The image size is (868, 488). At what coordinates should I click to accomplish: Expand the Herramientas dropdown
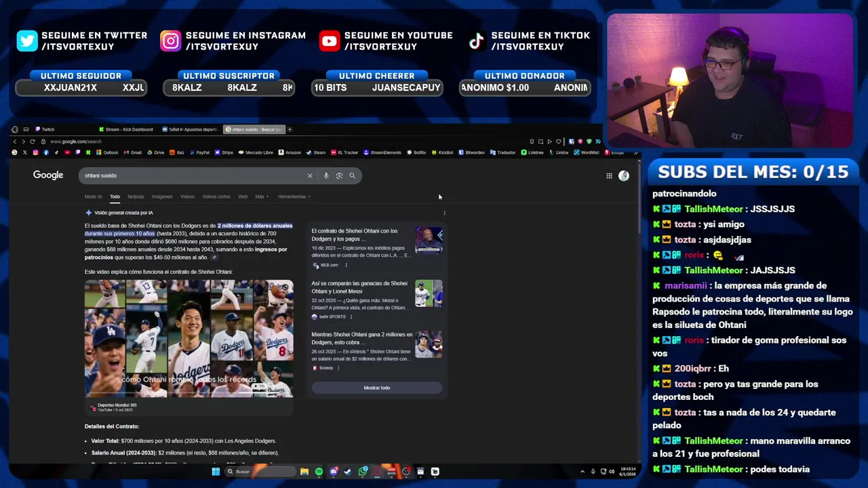[x=294, y=197]
